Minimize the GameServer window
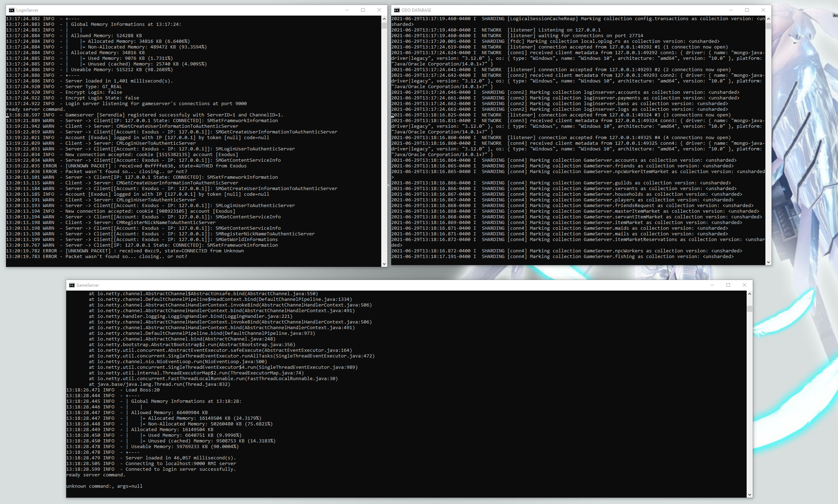Viewport: 838px width, 504px height. pos(712,285)
